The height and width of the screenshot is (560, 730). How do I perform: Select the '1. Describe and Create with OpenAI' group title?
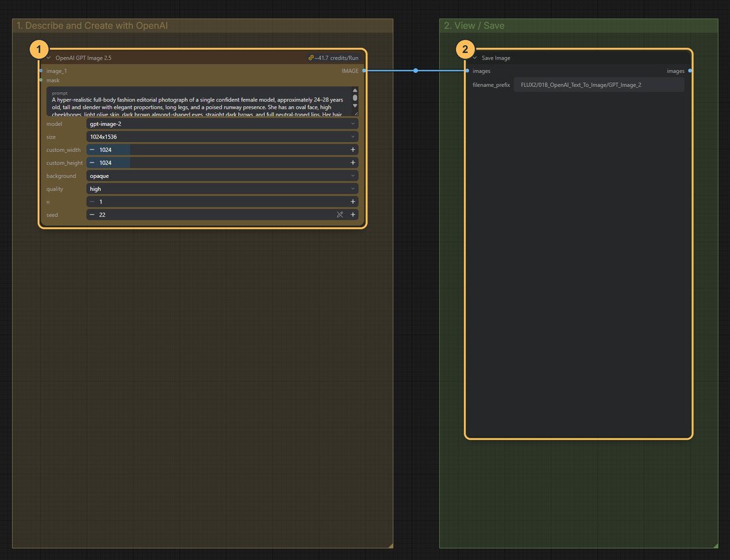point(92,26)
